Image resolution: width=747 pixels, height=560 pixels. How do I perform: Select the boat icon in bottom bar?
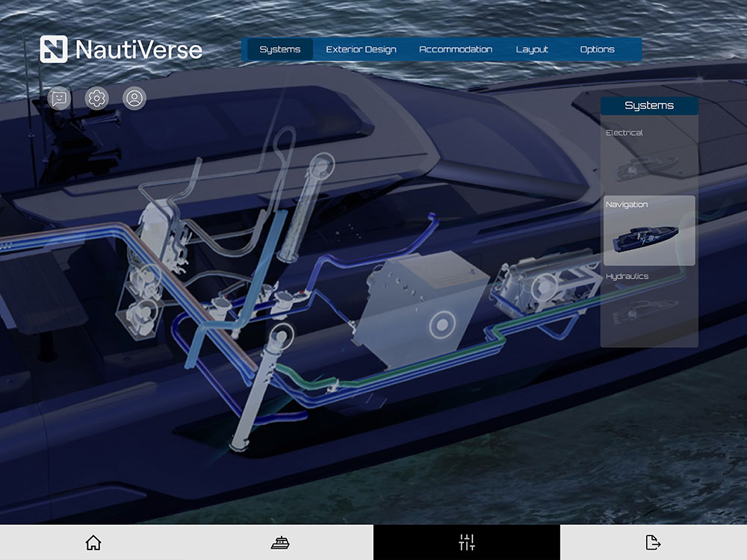click(x=280, y=542)
